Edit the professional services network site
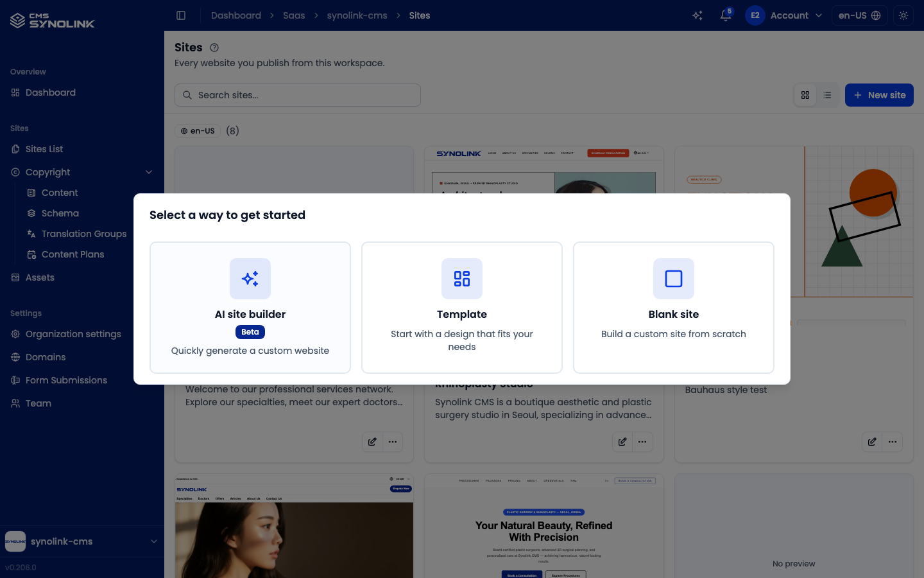Viewport: 924px width, 578px height. coord(372,442)
